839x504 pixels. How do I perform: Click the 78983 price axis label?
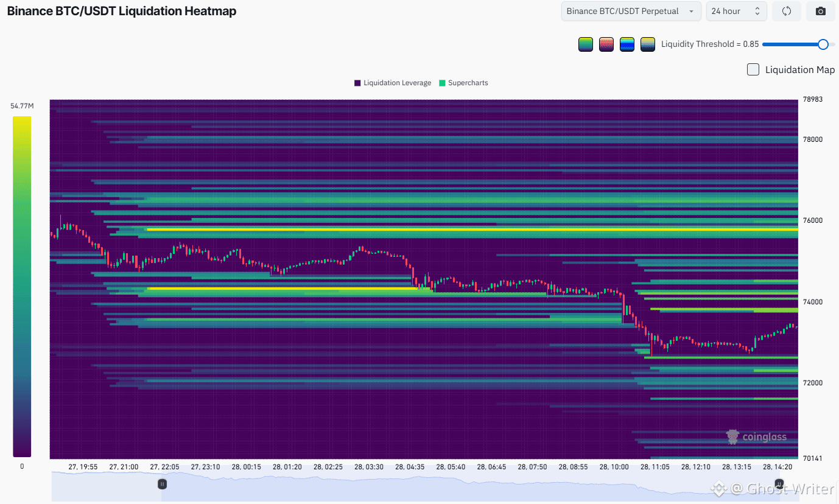pyautogui.click(x=813, y=99)
